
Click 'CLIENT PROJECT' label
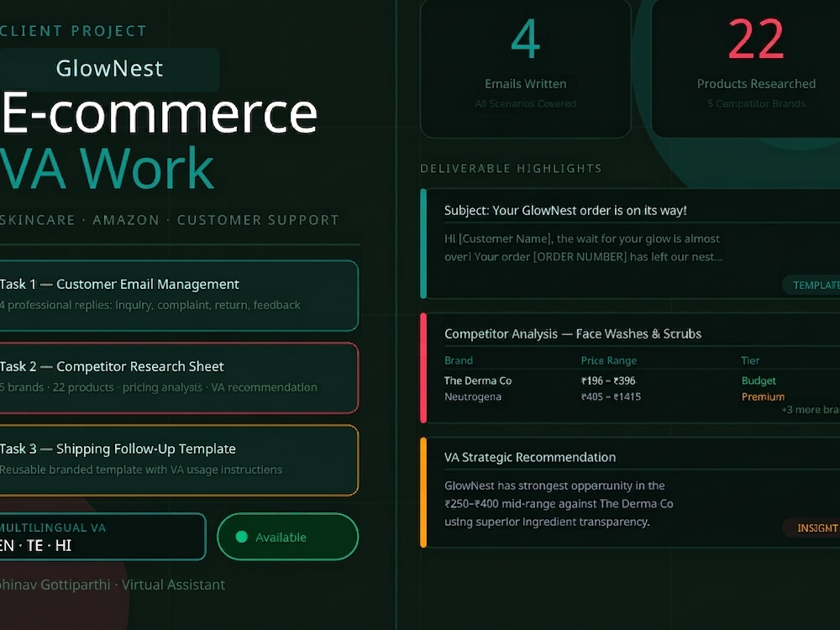click(x=73, y=31)
